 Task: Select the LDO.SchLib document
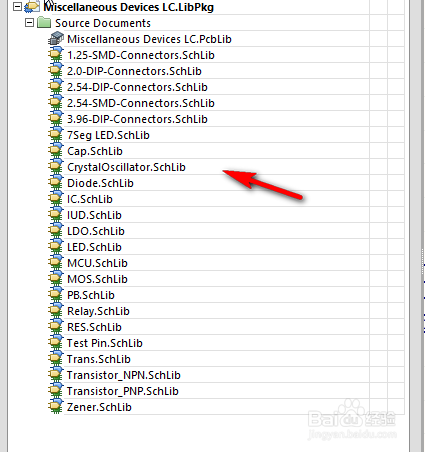96,231
